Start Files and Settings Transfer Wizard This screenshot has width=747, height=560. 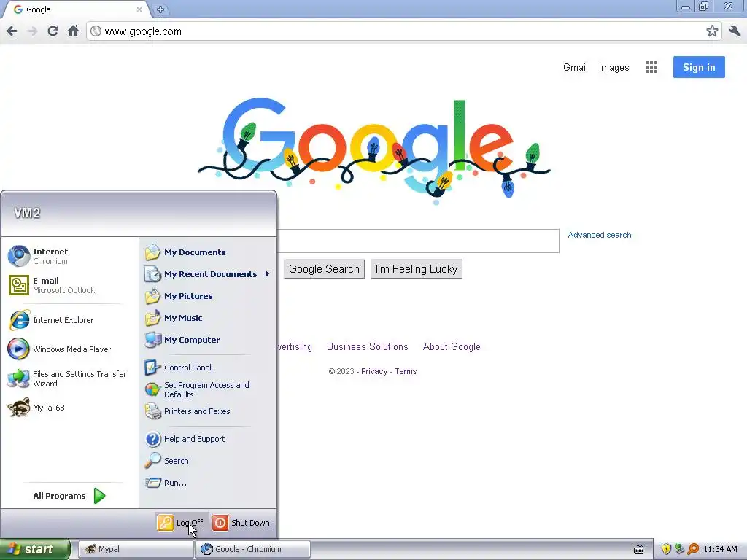click(69, 378)
